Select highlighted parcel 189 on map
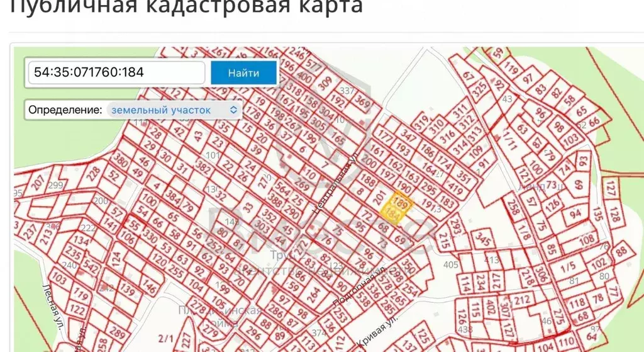 click(401, 203)
